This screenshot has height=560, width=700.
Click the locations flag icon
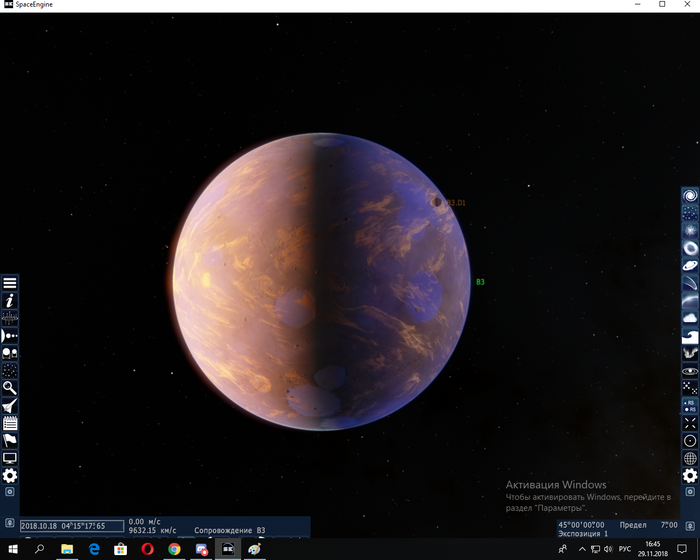point(10,440)
